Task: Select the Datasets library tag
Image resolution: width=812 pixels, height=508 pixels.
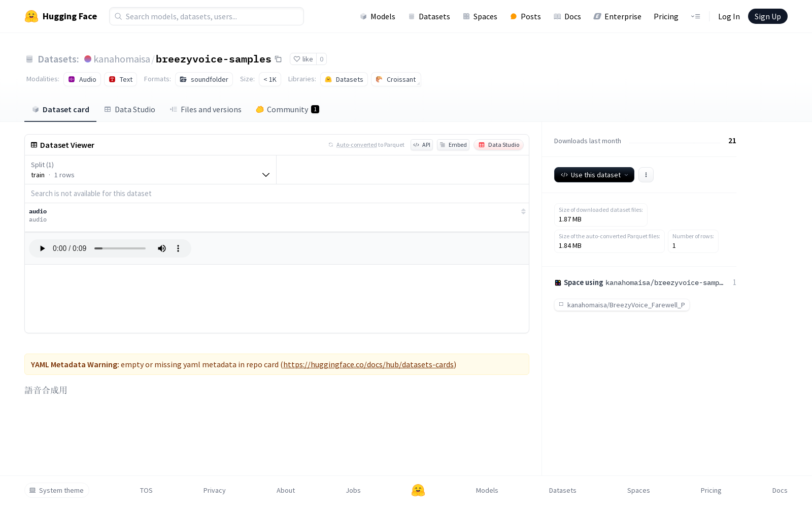Action: click(344, 79)
